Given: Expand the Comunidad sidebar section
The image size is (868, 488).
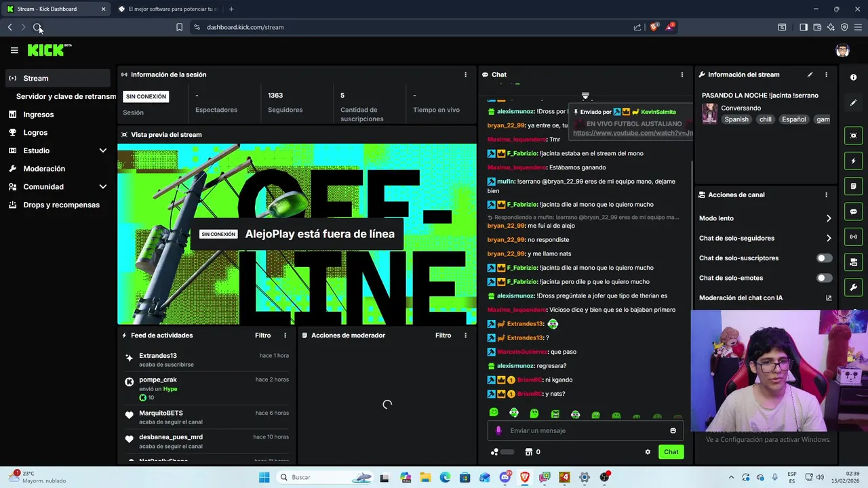Looking at the screenshot, I should (x=103, y=186).
